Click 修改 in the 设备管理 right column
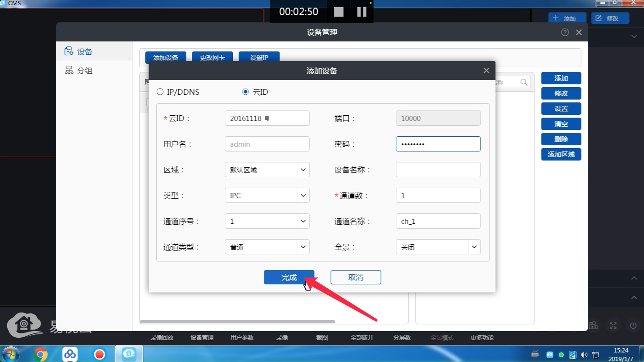 [x=561, y=93]
